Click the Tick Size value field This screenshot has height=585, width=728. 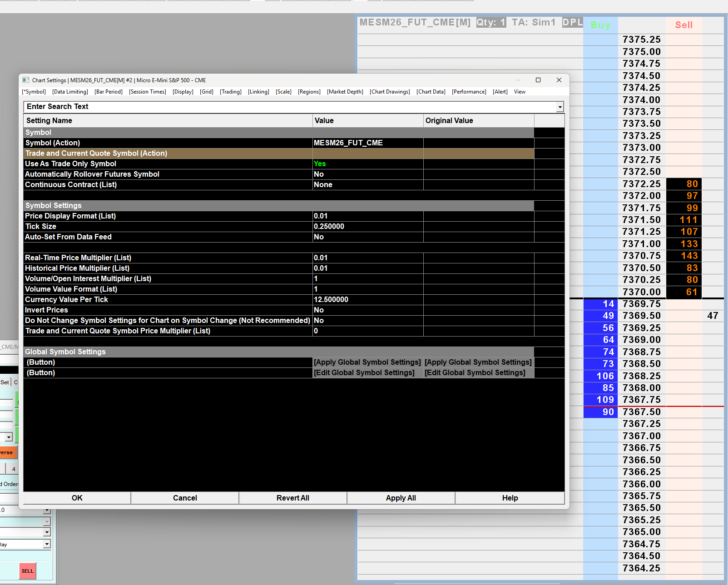(368, 226)
